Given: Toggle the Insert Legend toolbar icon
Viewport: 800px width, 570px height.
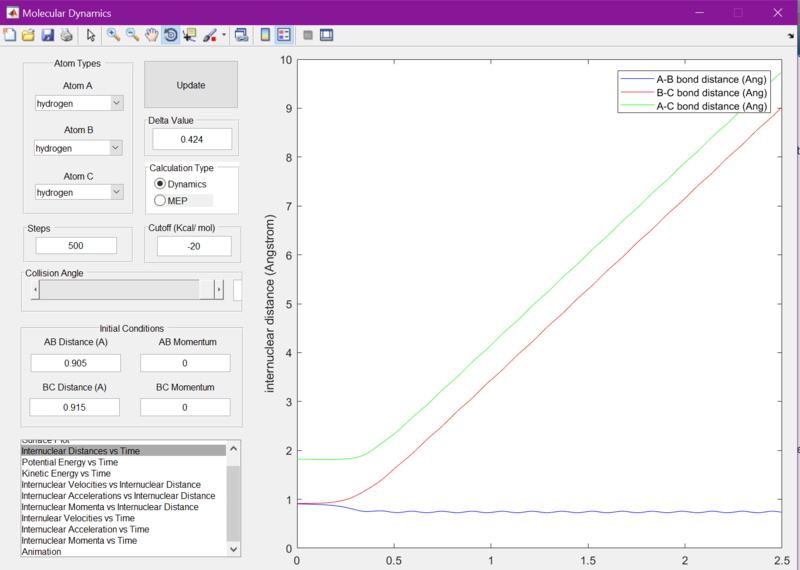Looking at the screenshot, I should (284, 35).
